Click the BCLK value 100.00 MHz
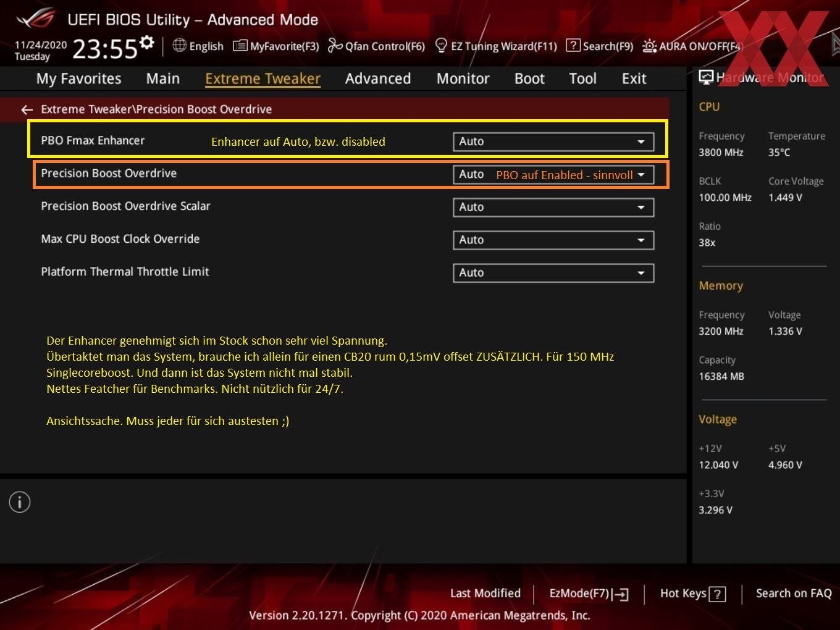 (x=725, y=198)
